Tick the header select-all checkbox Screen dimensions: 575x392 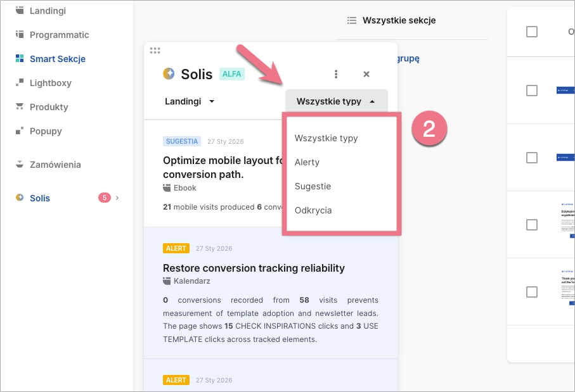pyautogui.click(x=532, y=32)
